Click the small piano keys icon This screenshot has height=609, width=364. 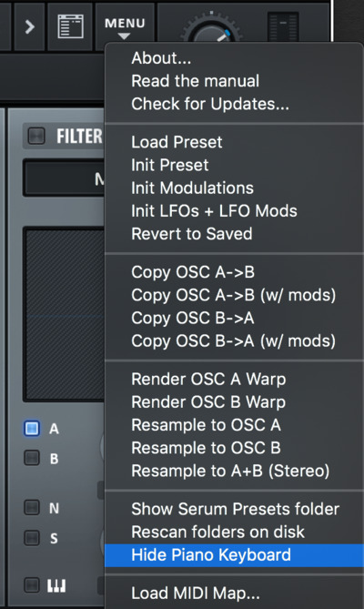tap(56, 585)
